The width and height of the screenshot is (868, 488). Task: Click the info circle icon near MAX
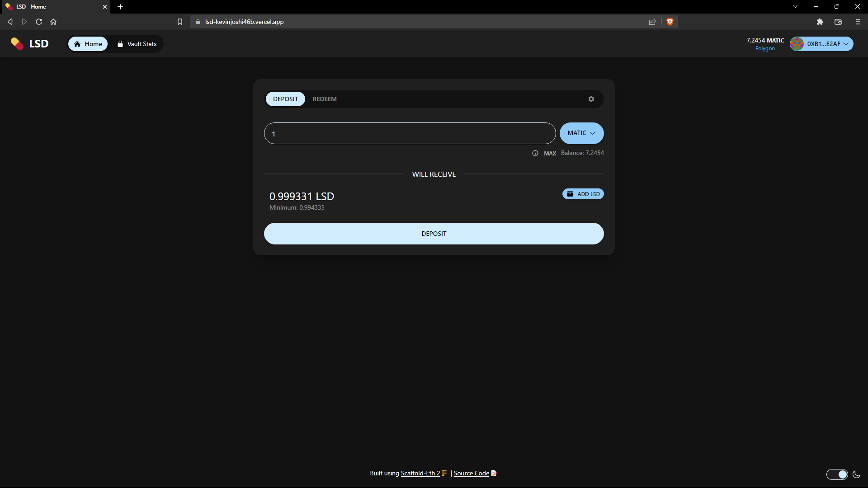(535, 153)
